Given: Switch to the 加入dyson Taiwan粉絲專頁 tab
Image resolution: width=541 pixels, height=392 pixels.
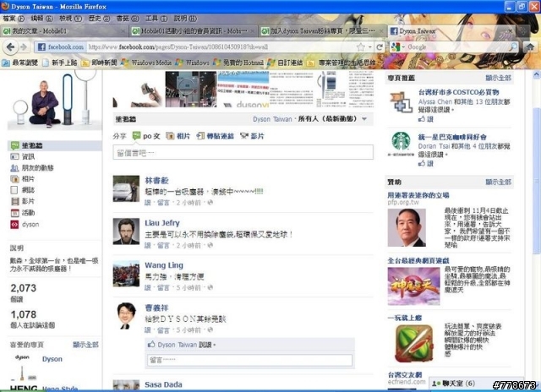Looking at the screenshot, I should [x=323, y=31].
